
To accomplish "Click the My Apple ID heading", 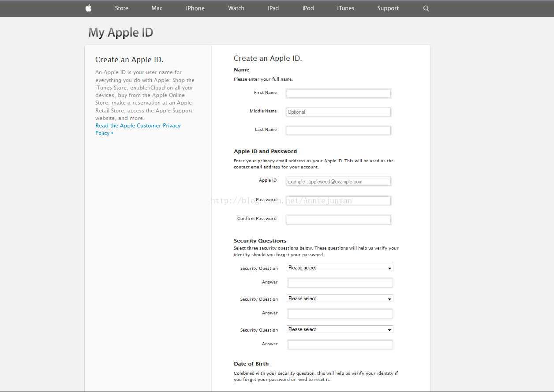I will click(121, 33).
